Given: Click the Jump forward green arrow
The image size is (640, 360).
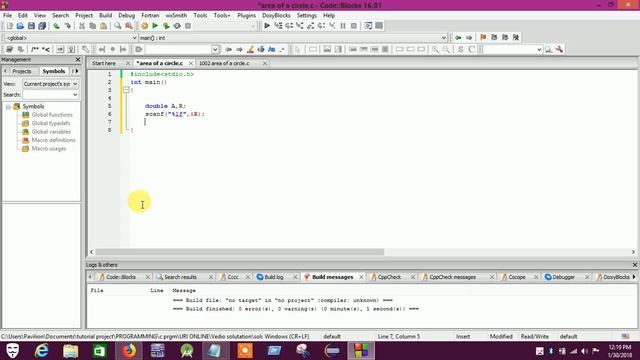Looking at the screenshot, I should 469,38.
